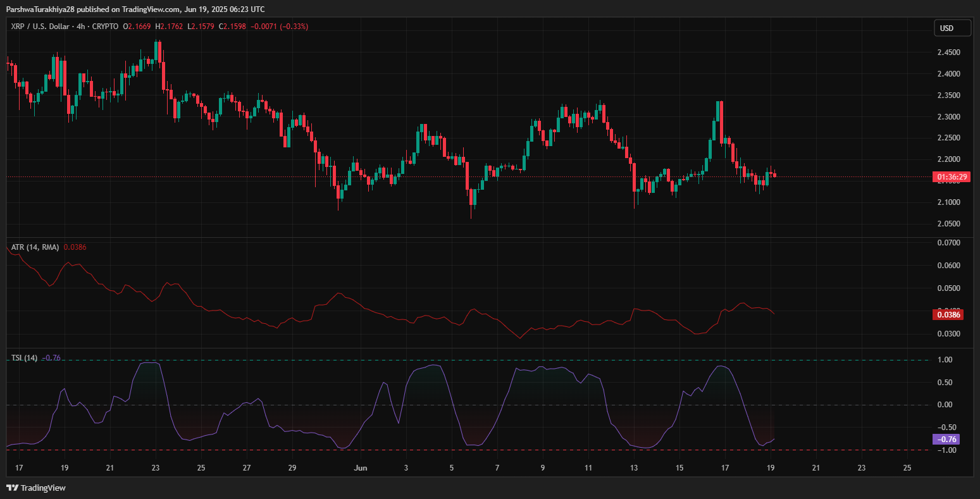The image size is (980, 499).
Task: Click the 1.00 level on TSL scale
Action: (945, 360)
